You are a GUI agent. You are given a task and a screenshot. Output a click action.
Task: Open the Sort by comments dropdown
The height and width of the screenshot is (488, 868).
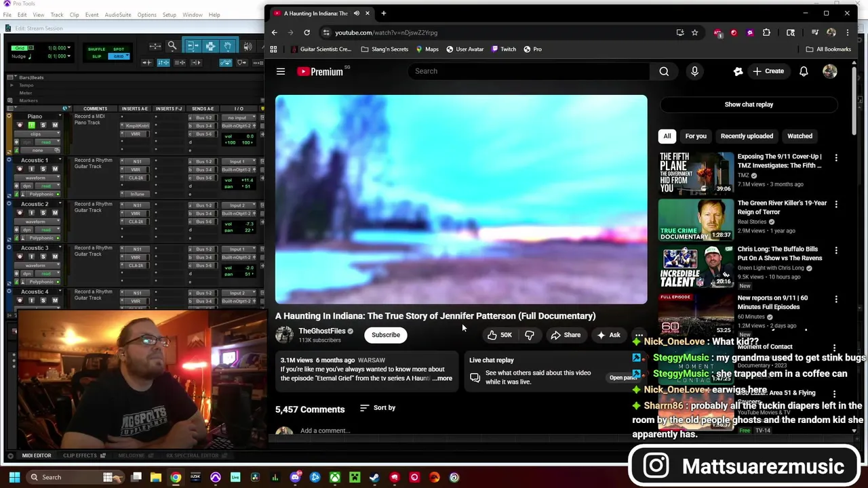pyautogui.click(x=378, y=407)
